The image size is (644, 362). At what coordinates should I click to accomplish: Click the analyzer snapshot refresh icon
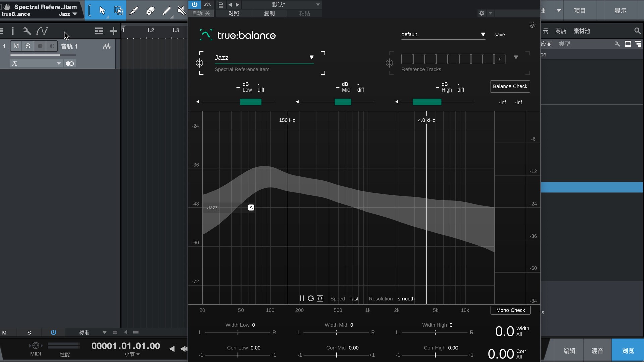coord(320,298)
